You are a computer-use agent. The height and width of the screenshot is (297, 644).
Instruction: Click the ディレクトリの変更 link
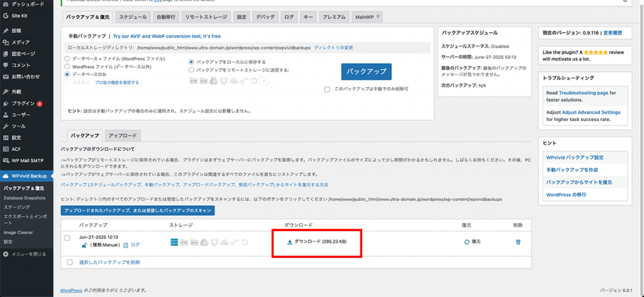point(333,48)
